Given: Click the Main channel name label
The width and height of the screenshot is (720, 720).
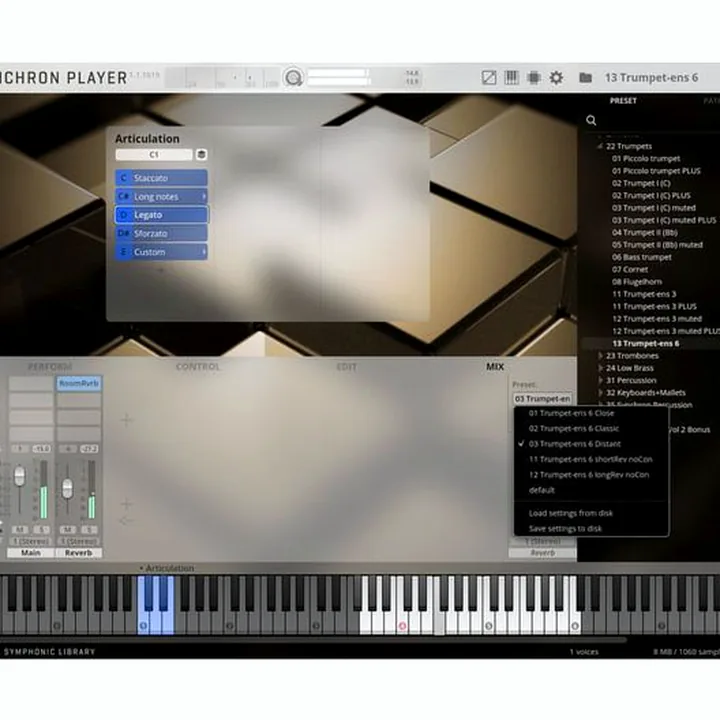Looking at the screenshot, I should [31, 553].
